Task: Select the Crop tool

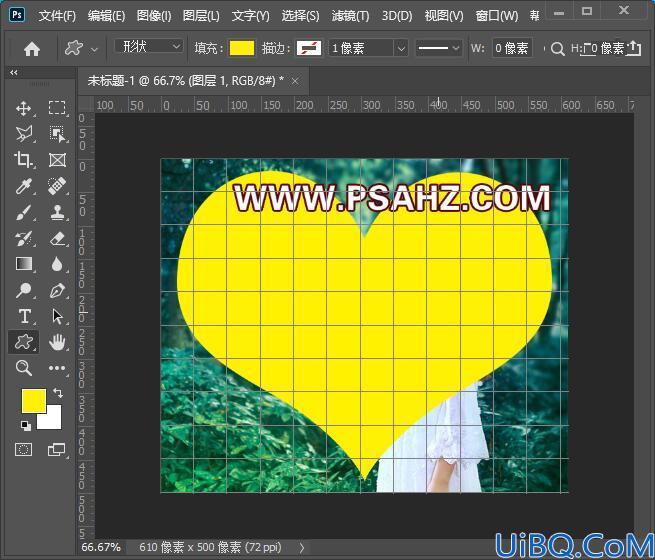Action: [x=23, y=160]
